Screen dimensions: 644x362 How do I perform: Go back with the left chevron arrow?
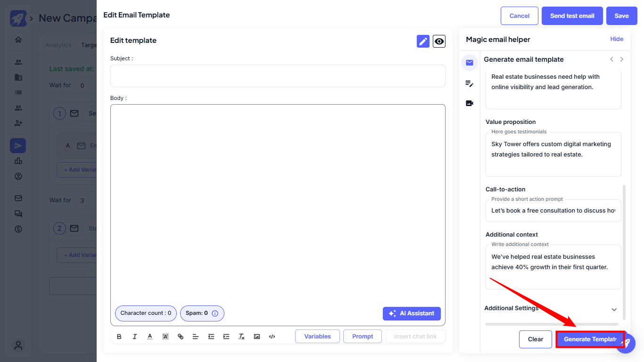coord(611,59)
